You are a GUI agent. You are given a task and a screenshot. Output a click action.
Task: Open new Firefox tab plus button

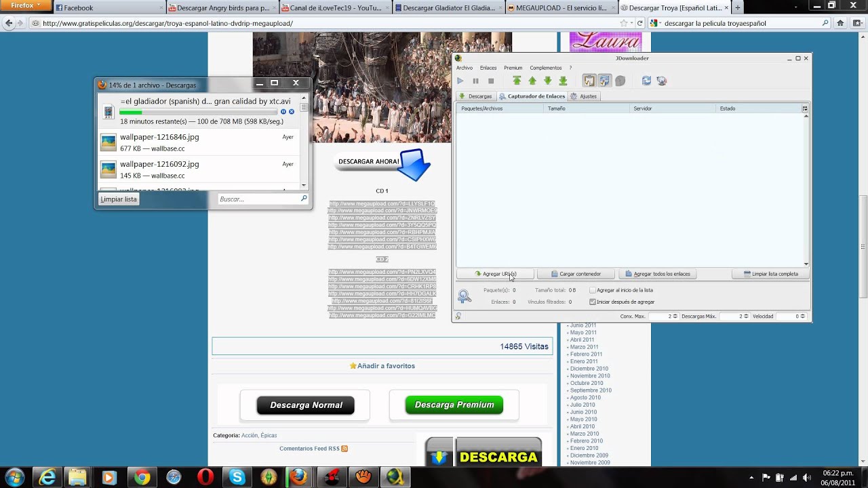pyautogui.click(x=738, y=8)
